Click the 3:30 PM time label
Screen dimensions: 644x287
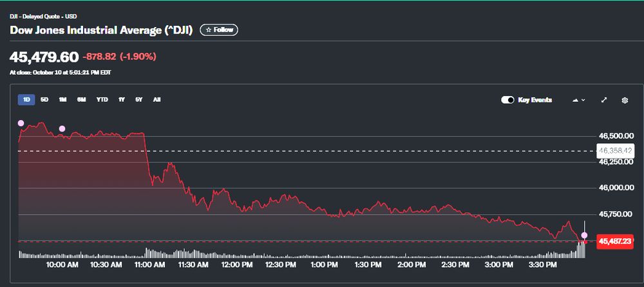pos(542,265)
